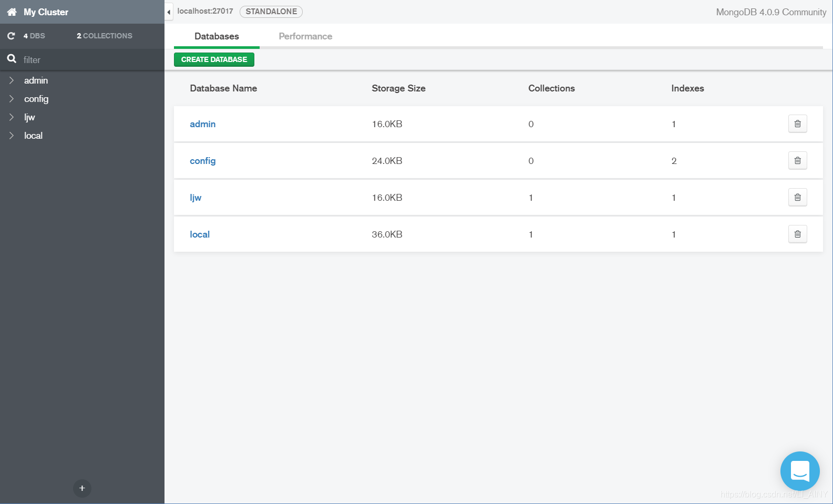The height and width of the screenshot is (504, 833).
Task: Click MongoDB 4.0.9 Community version text
Action: click(x=771, y=12)
